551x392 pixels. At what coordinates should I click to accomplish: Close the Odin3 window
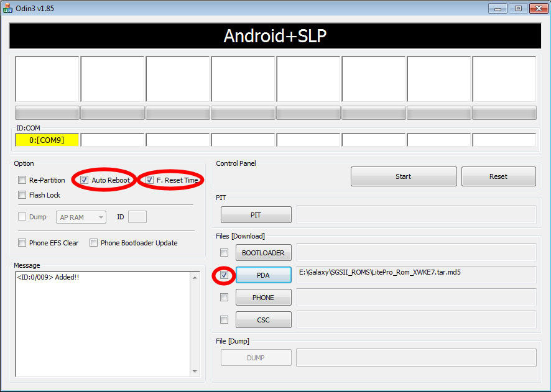click(x=539, y=9)
